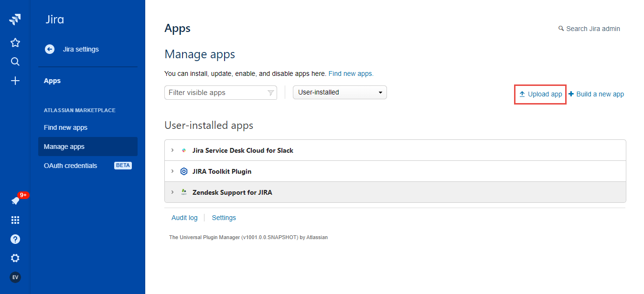This screenshot has height=294, width=644.
Task: Expand the JIRA Toolkit Plugin row
Action: [172, 171]
